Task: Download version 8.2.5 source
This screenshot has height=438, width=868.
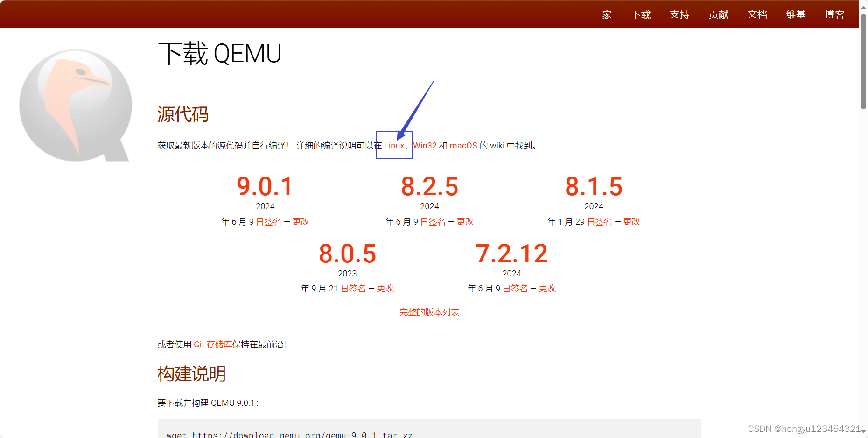Action: [429, 186]
